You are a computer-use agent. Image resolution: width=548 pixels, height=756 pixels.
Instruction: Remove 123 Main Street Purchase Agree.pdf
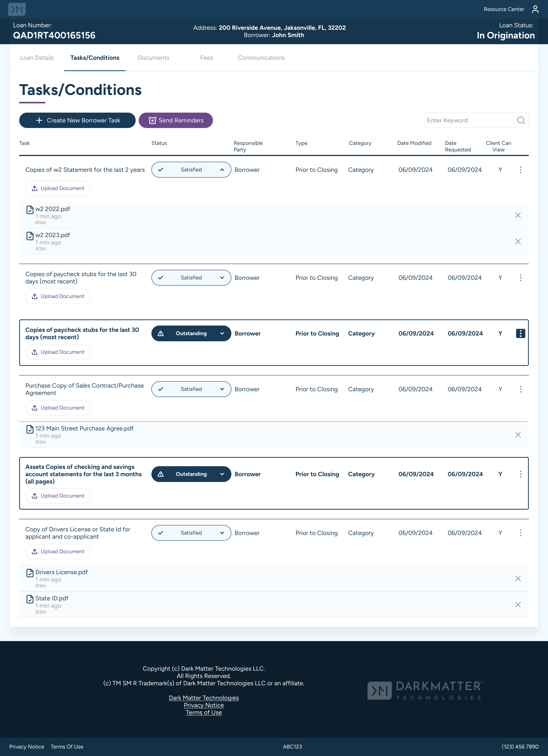pyautogui.click(x=518, y=435)
